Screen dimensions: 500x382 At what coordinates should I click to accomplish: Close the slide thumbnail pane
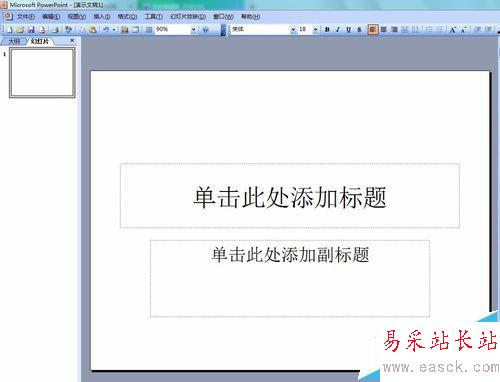point(72,41)
